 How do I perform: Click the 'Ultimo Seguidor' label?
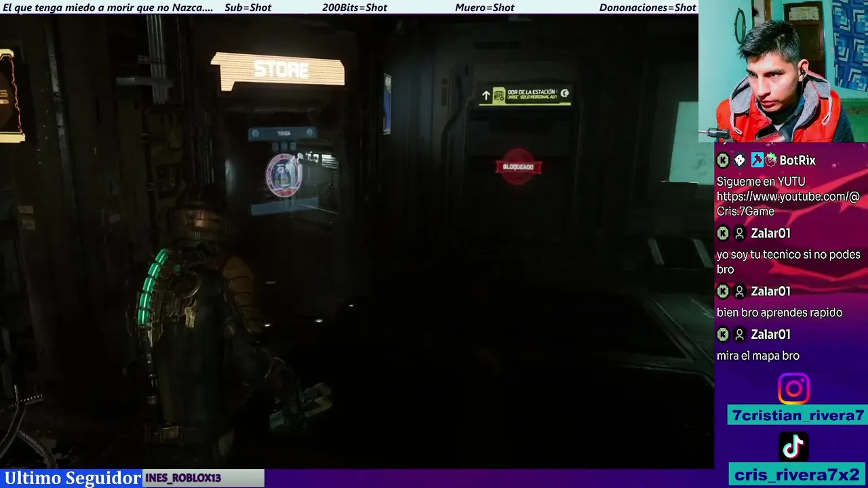pyautogui.click(x=73, y=478)
